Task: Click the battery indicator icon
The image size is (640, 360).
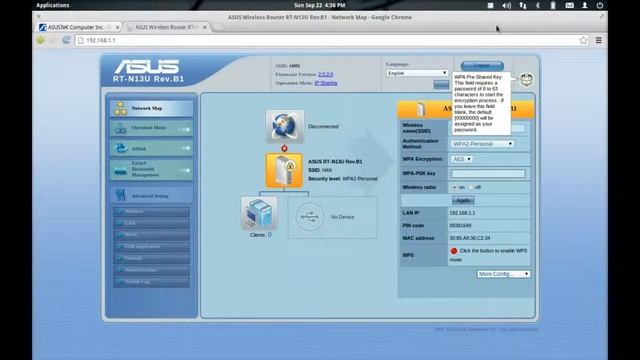Action: tap(553, 5)
